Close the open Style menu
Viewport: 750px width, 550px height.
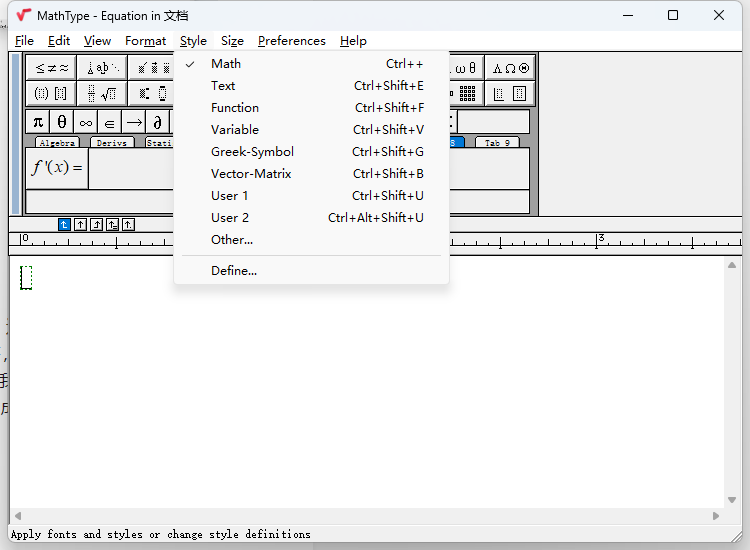click(x=193, y=41)
